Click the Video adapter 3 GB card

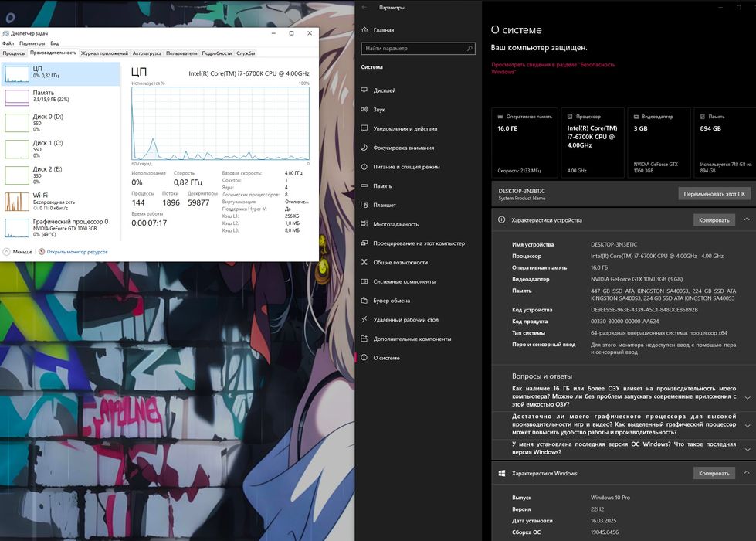tap(659, 143)
